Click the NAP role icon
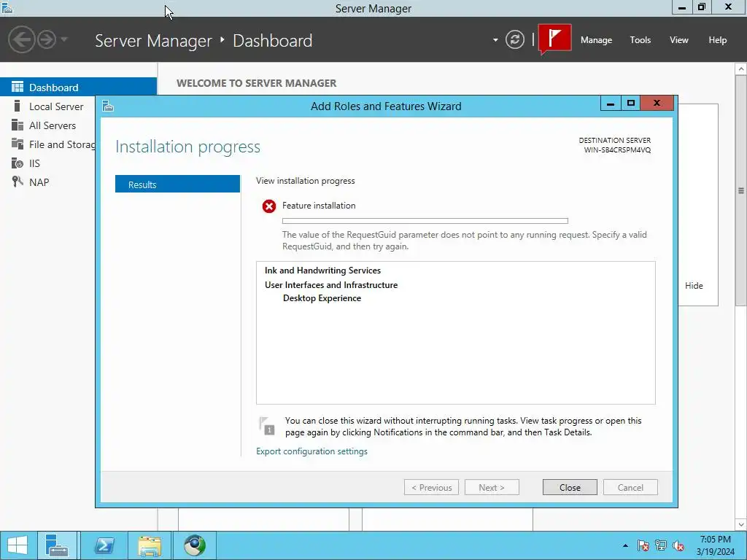The image size is (747, 560). [x=18, y=182]
